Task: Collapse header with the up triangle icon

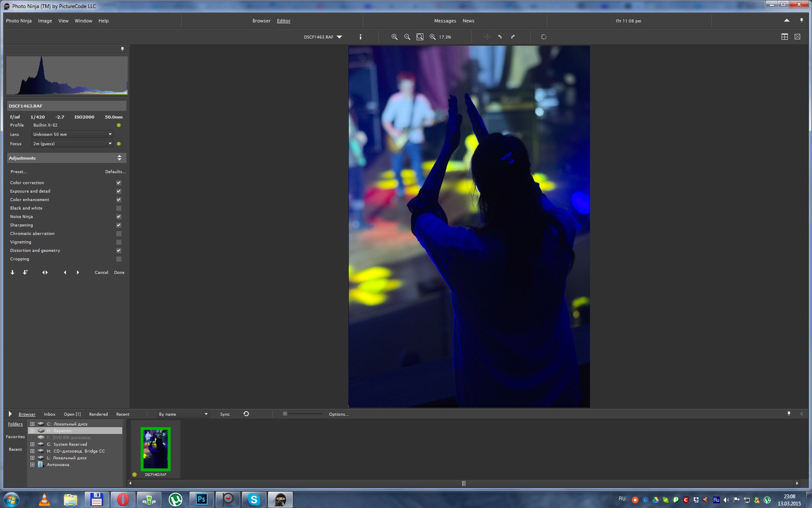Action: pos(787,20)
